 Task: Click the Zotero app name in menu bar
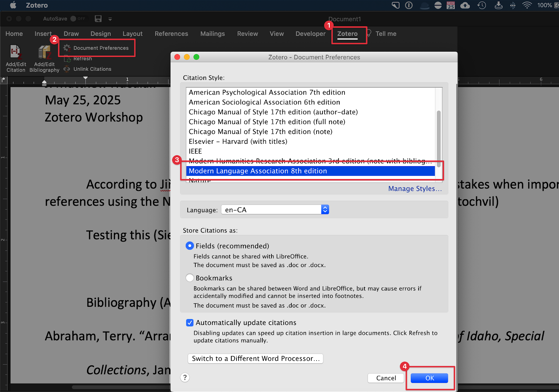click(37, 5)
